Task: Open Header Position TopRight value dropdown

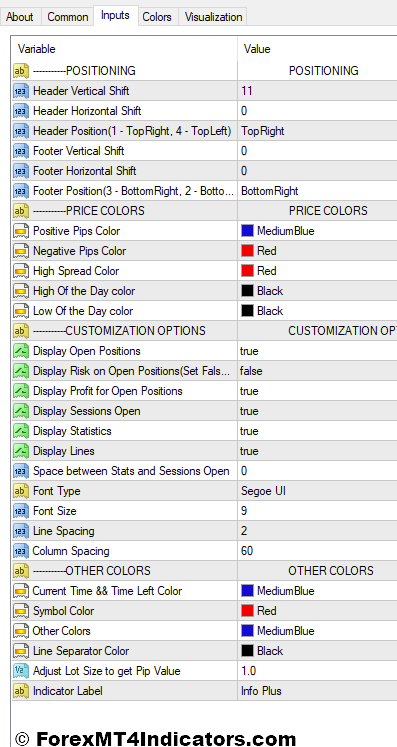Action: tap(317, 131)
